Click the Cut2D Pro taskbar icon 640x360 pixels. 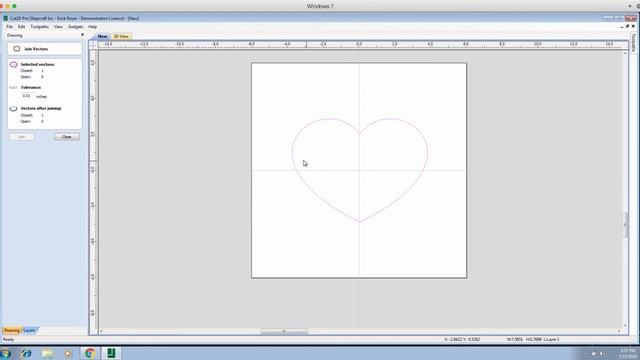[x=111, y=353]
